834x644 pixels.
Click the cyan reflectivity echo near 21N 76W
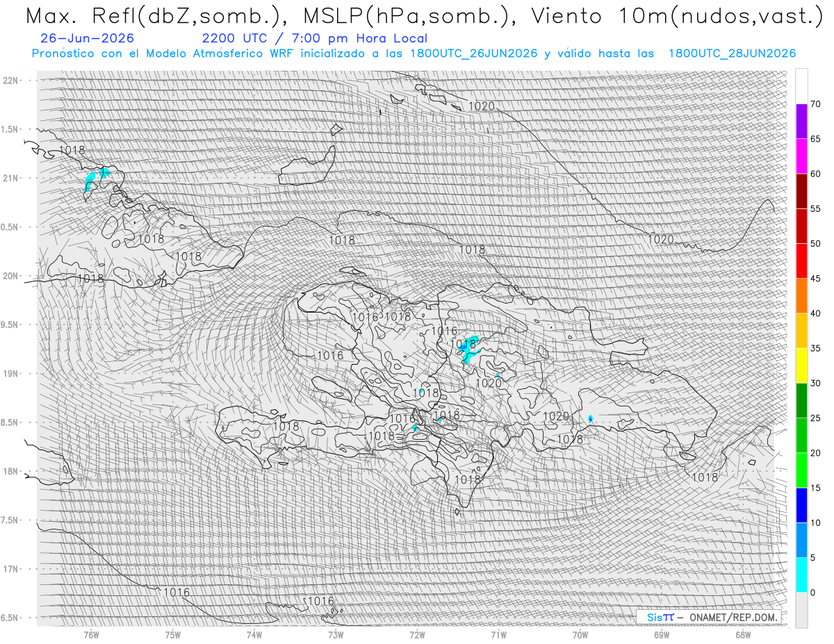[x=90, y=181]
